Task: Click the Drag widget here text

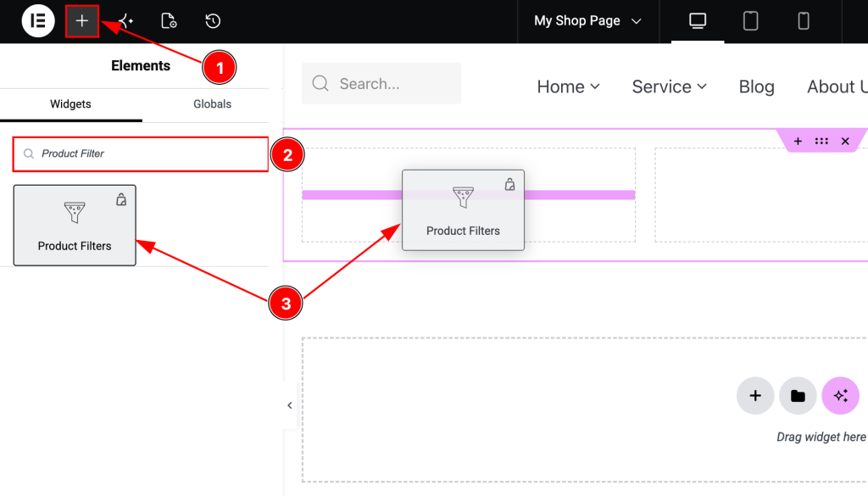Action: 821,437
